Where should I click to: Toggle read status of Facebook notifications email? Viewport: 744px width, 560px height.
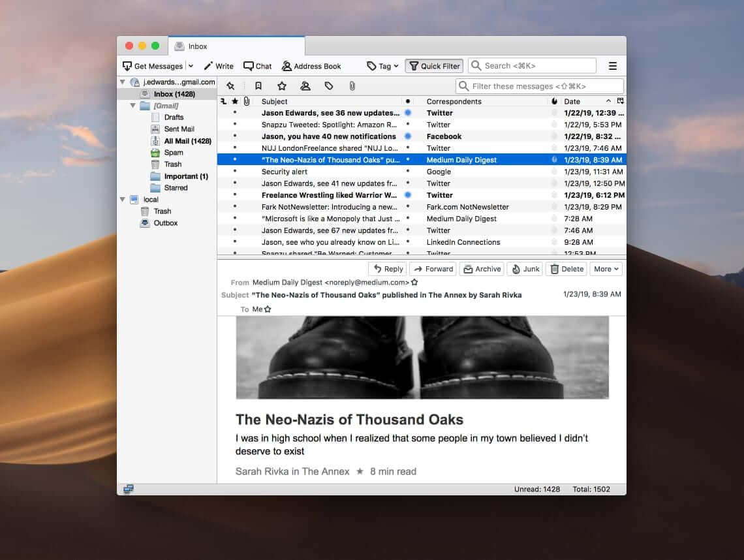[408, 136]
